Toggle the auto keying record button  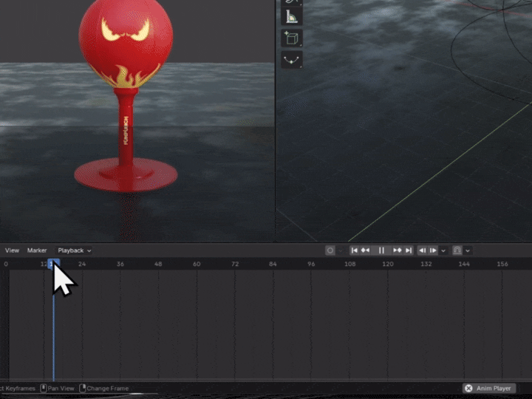coord(330,250)
